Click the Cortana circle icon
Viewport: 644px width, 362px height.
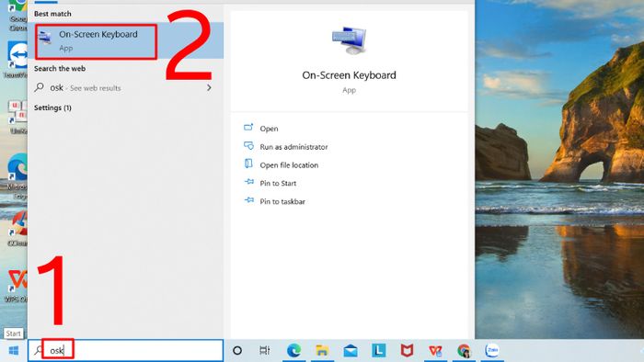click(x=237, y=351)
